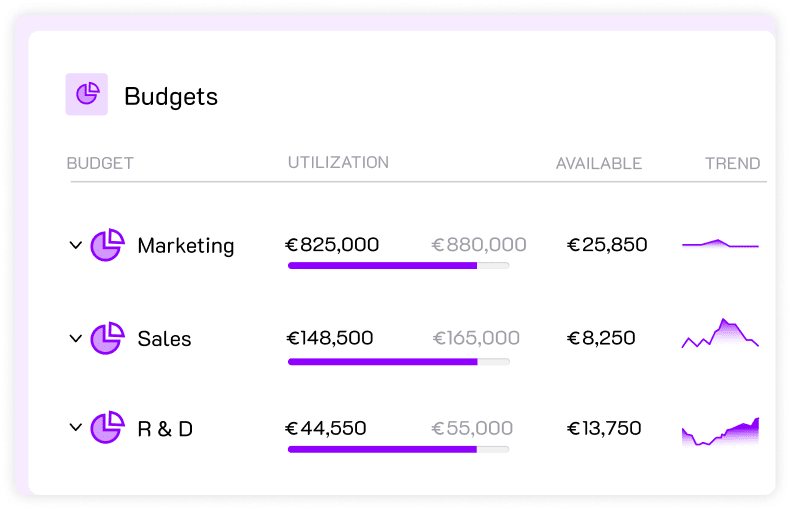Click the AVAILABLE column header

click(x=599, y=163)
